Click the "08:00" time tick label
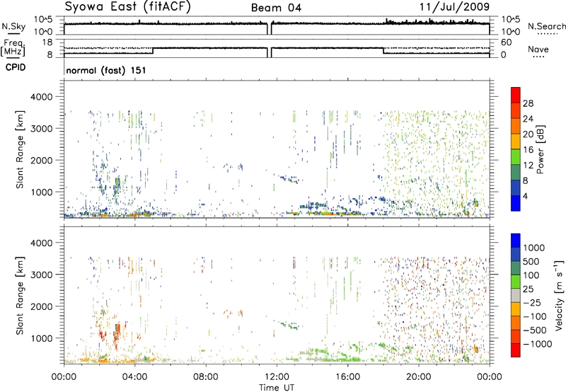Screen dimensions: 566x392 (206, 377)
